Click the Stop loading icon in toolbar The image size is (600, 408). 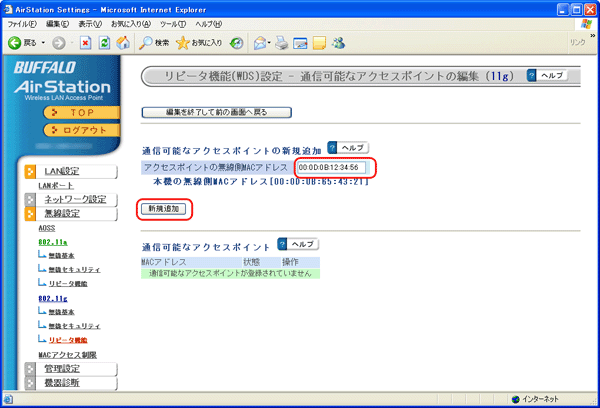86,43
